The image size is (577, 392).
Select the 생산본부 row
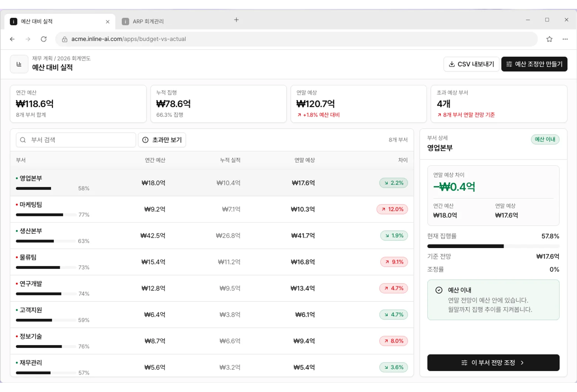pos(212,236)
